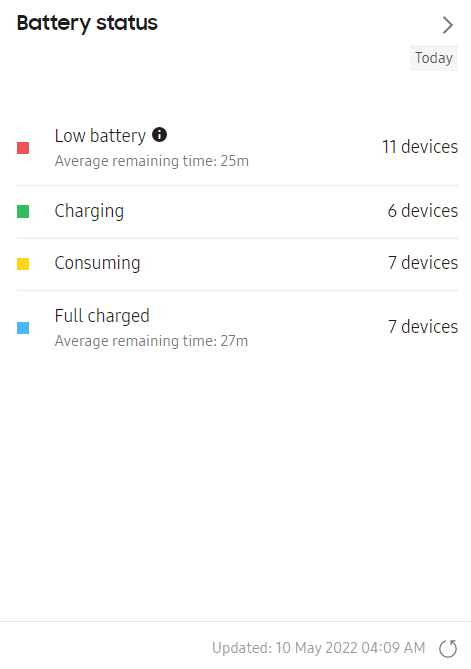
Task: Open the 7 devices Full charged count
Action: tap(423, 327)
